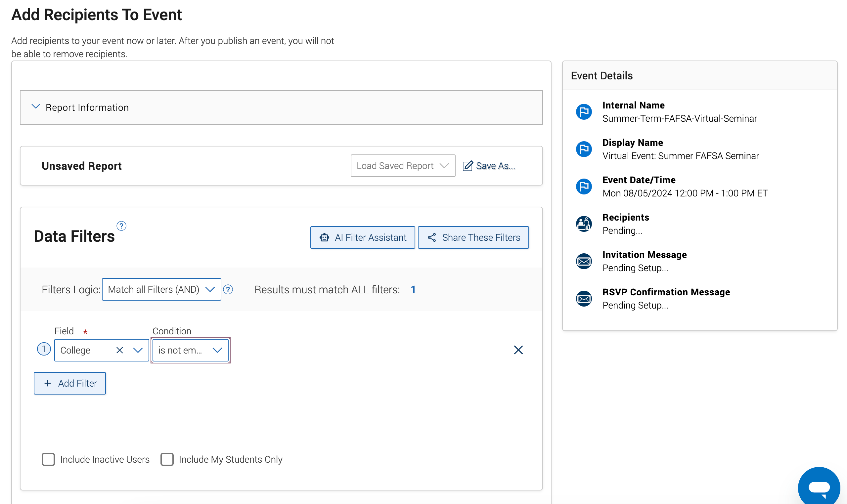Expand the Report Information section
The height and width of the screenshot is (504, 847).
pyautogui.click(x=281, y=107)
